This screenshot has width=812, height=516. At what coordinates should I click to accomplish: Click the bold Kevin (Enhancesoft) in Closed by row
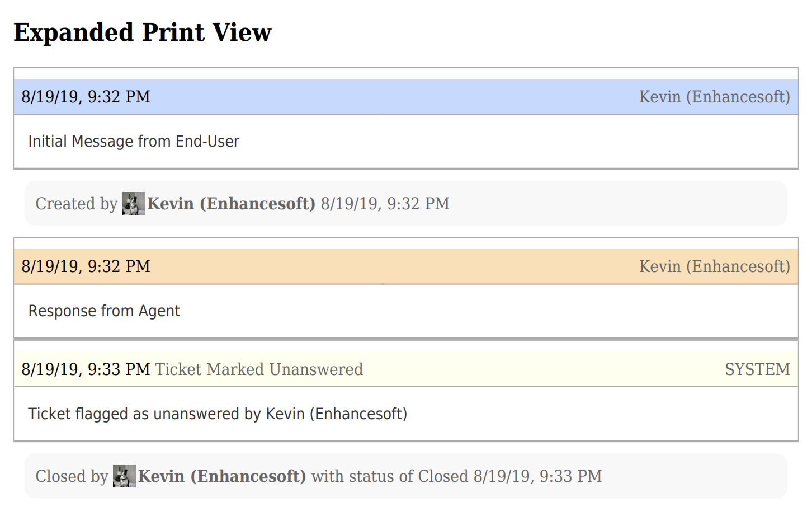click(x=222, y=476)
